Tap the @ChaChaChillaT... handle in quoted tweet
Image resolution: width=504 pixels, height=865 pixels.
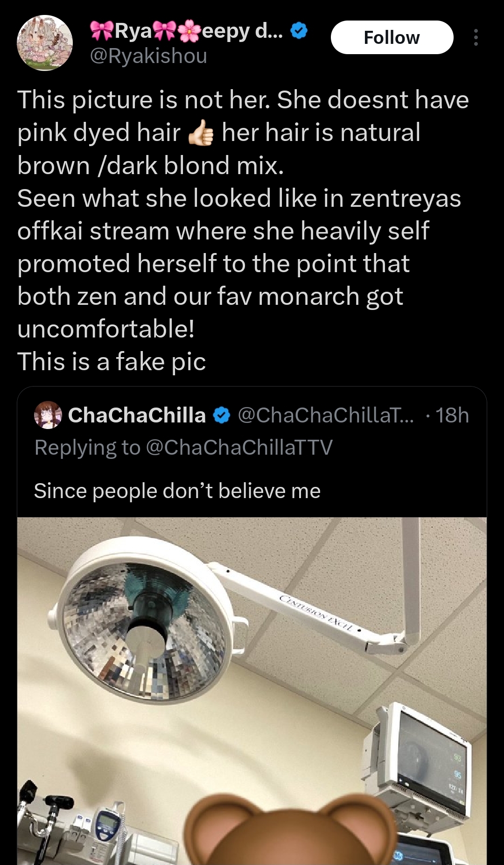[x=325, y=415]
